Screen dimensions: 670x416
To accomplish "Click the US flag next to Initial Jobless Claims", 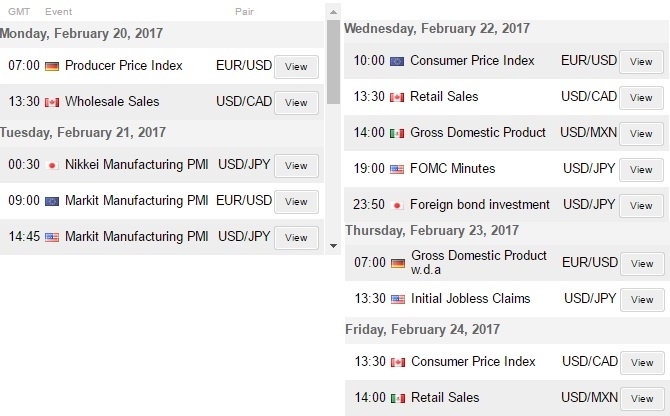I will click(397, 299).
